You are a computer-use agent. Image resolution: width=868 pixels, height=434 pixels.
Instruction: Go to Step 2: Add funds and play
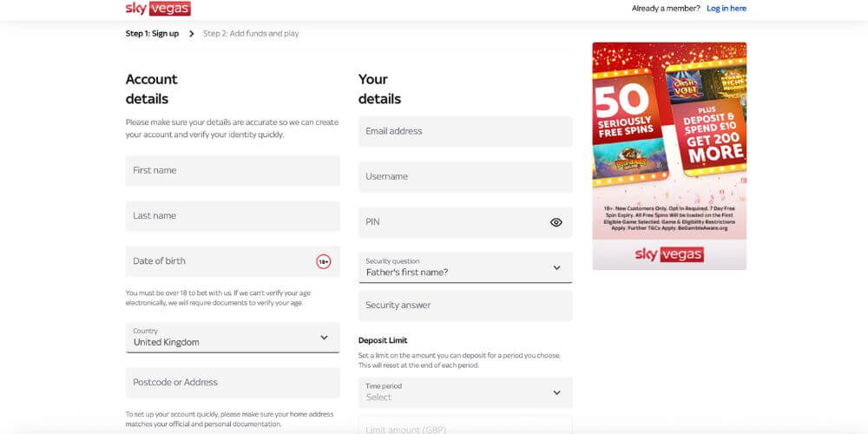(251, 34)
